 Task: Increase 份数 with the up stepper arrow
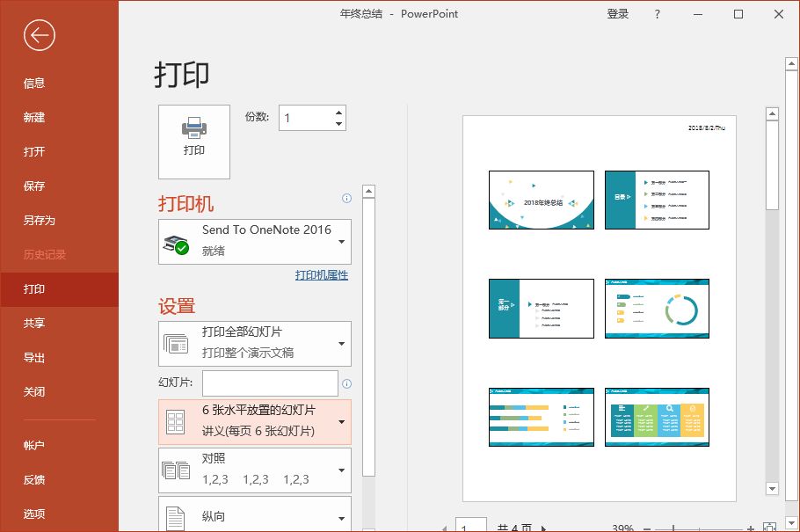click(338, 111)
